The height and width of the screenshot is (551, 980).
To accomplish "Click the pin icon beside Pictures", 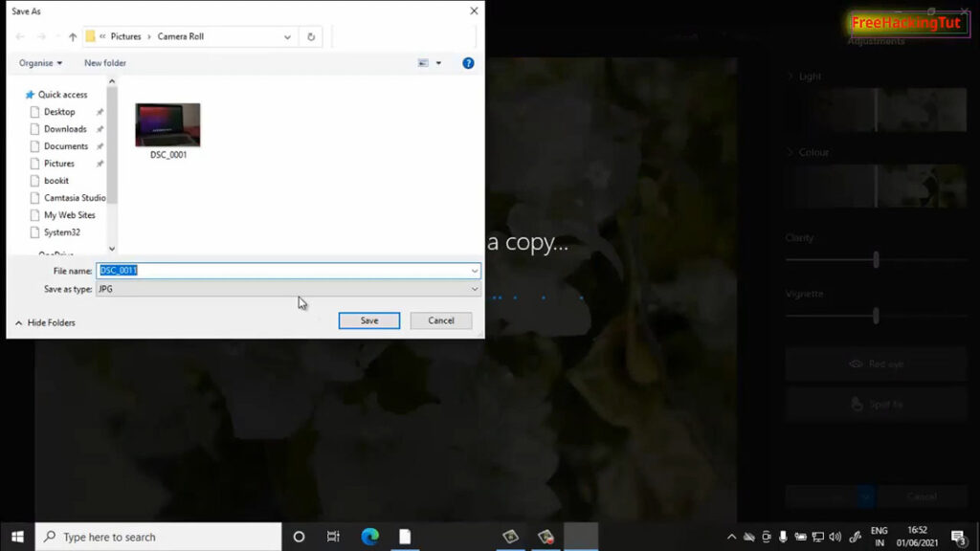I will pyautogui.click(x=100, y=164).
